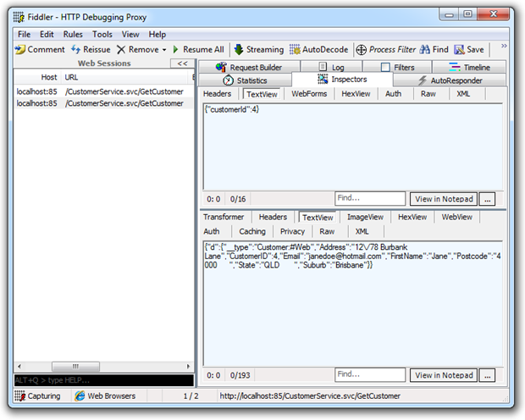The image size is (525, 420).
Task: Select the request TextView tab
Action: point(262,94)
